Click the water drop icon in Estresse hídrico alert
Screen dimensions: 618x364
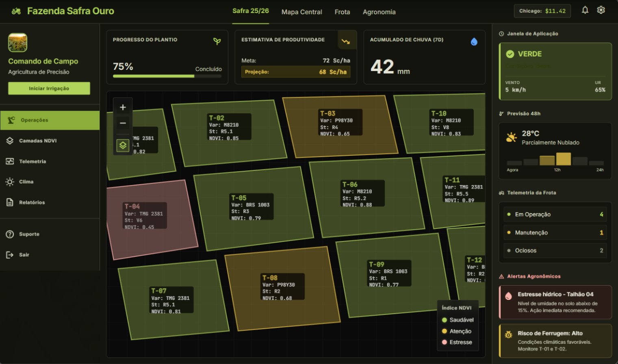[x=508, y=296]
